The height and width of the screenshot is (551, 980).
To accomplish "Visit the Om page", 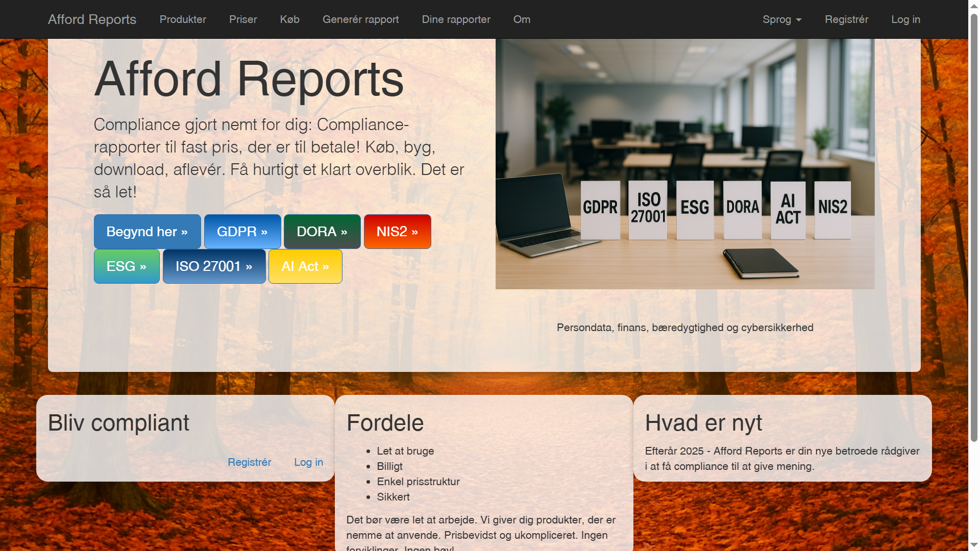I will click(x=521, y=19).
